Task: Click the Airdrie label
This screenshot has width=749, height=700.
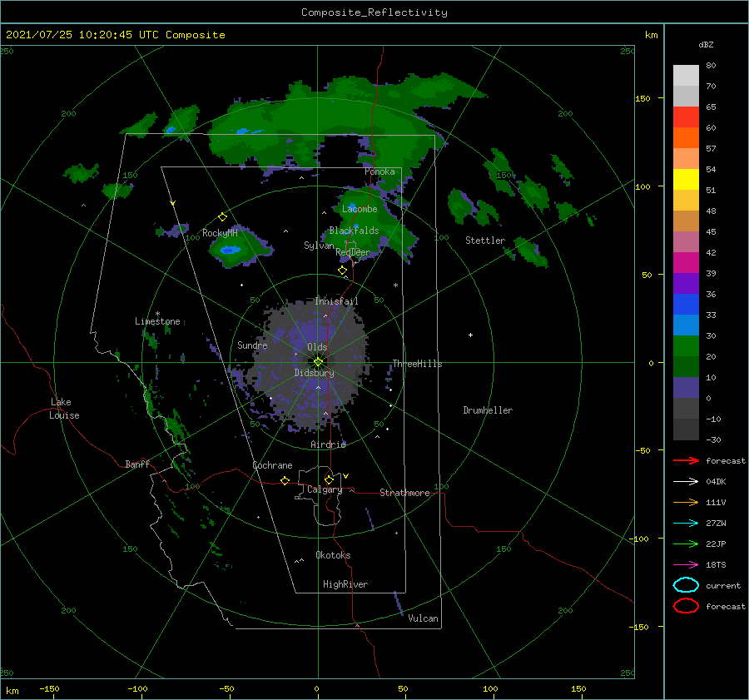Action: (x=328, y=444)
